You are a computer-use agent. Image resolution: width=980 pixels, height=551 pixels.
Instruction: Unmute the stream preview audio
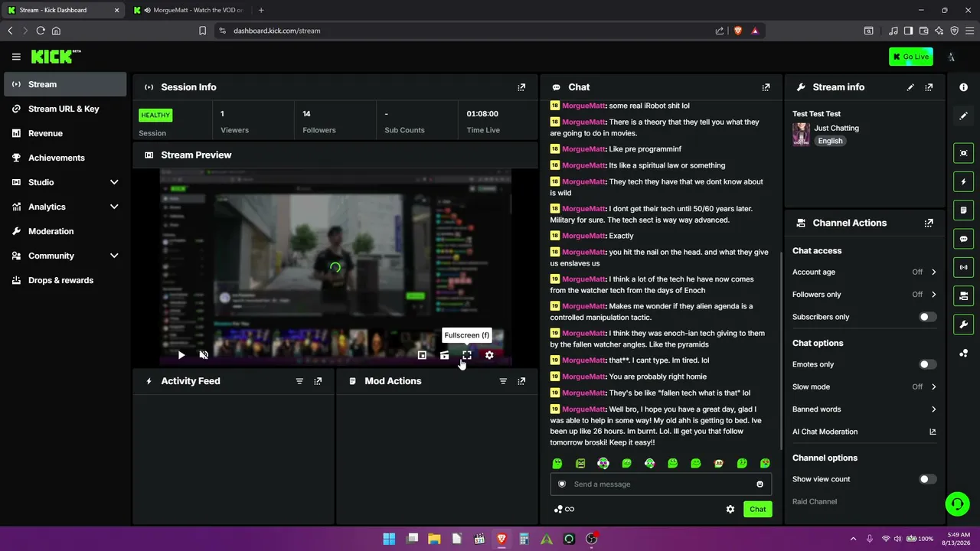[204, 355]
